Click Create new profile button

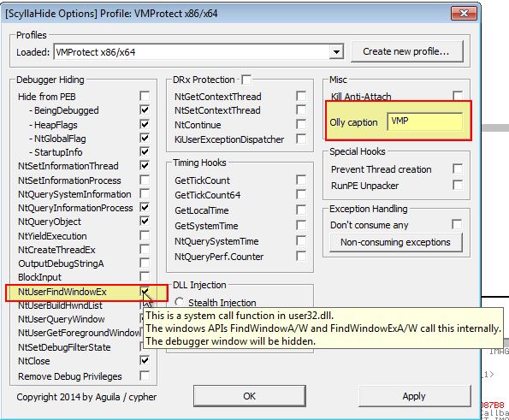[406, 51]
